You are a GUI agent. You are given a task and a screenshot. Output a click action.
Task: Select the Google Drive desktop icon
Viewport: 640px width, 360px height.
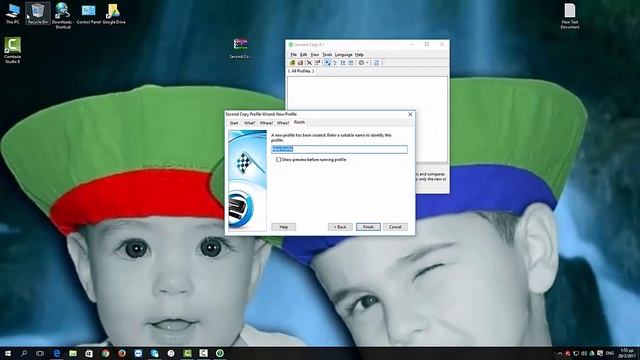click(x=114, y=13)
